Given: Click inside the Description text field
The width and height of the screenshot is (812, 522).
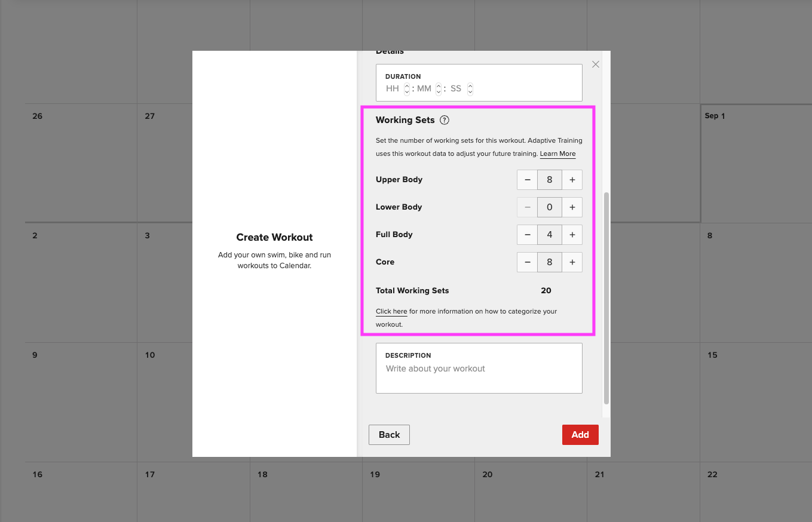Looking at the screenshot, I should (478, 370).
